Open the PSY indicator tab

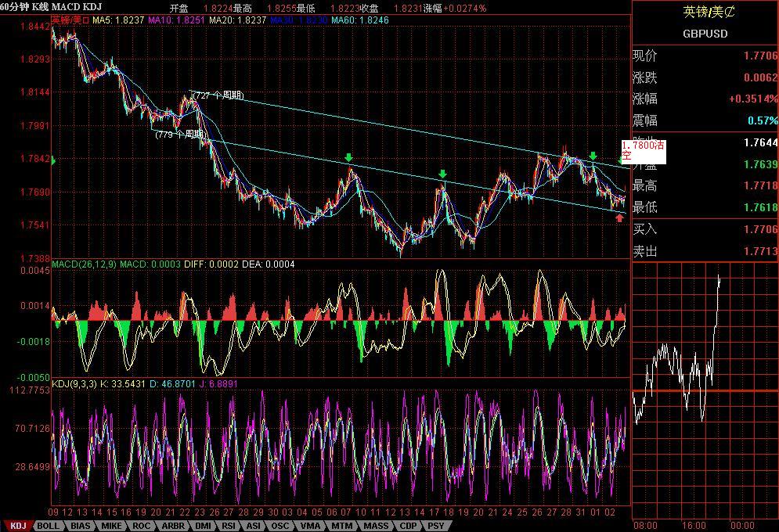tap(436, 527)
